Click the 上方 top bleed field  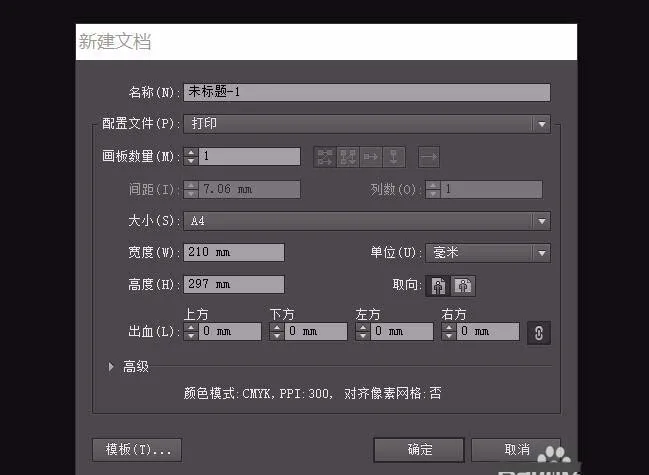(230, 331)
